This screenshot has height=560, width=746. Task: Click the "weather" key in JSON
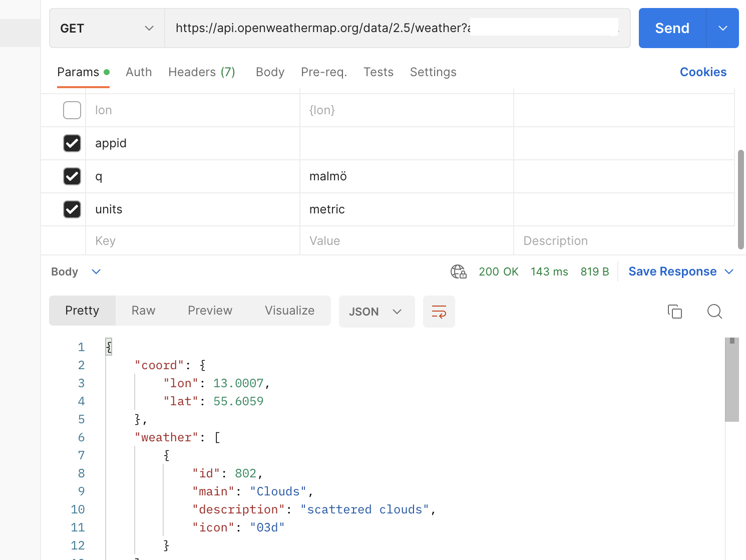(166, 437)
